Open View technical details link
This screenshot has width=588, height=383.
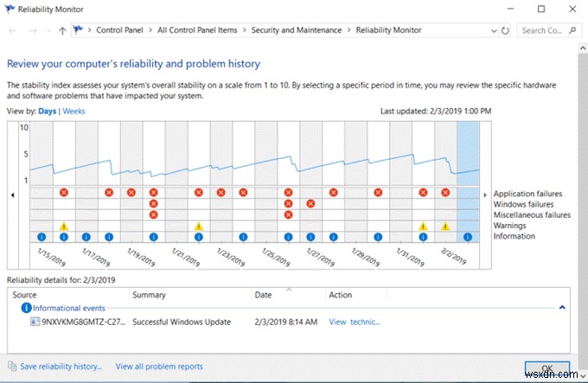[355, 322]
